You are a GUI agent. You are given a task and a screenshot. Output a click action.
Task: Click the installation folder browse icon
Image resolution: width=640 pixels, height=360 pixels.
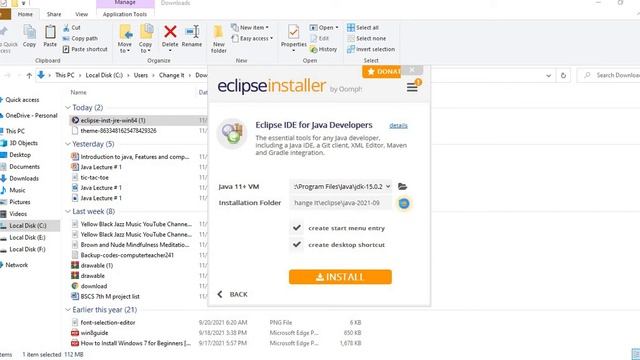(404, 203)
